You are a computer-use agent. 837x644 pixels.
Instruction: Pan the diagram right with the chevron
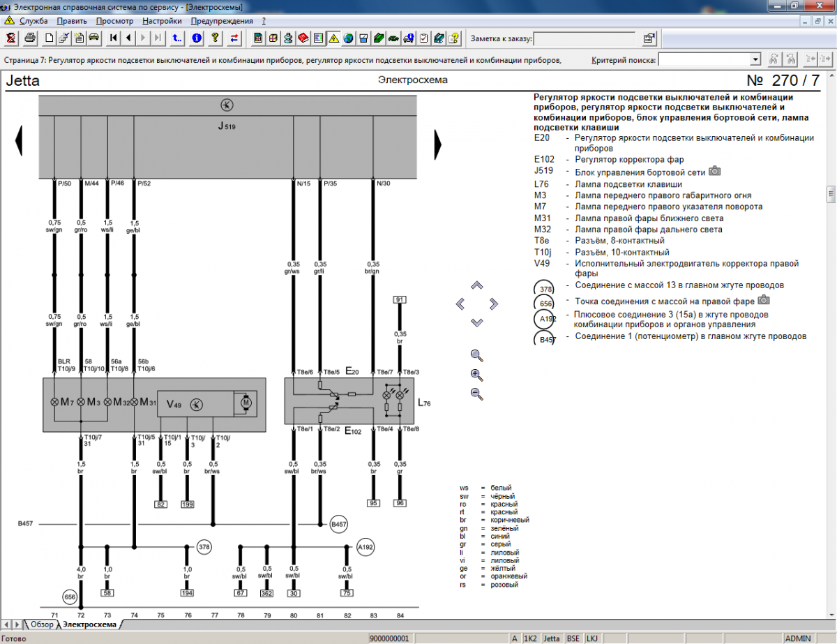[494, 304]
